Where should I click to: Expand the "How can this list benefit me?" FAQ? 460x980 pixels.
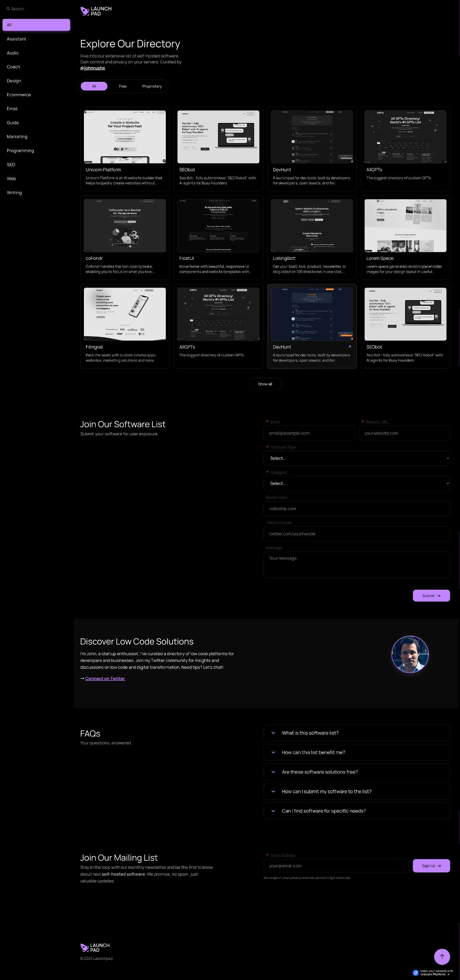[x=357, y=752]
